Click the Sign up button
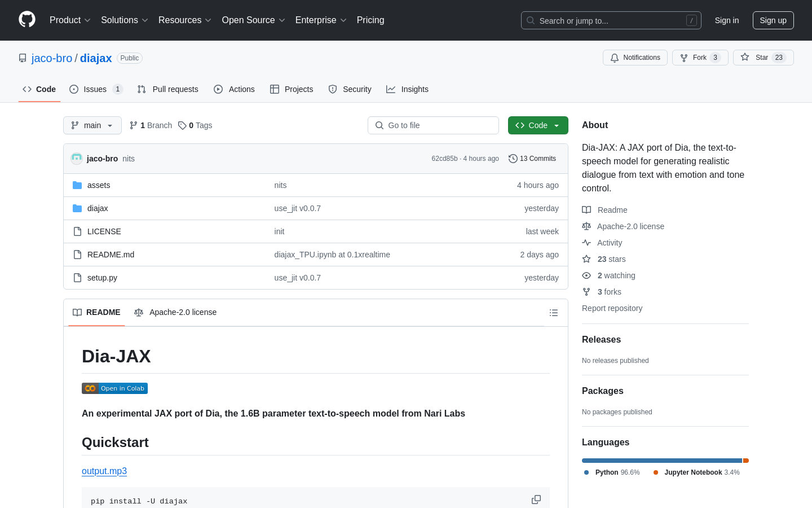The image size is (812, 508). pyautogui.click(x=773, y=20)
